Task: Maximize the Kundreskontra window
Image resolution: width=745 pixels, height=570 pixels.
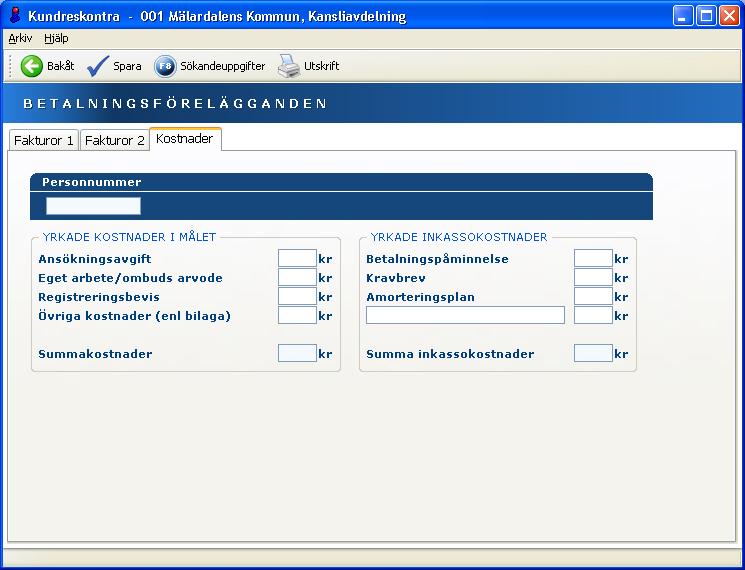Action: [706, 16]
